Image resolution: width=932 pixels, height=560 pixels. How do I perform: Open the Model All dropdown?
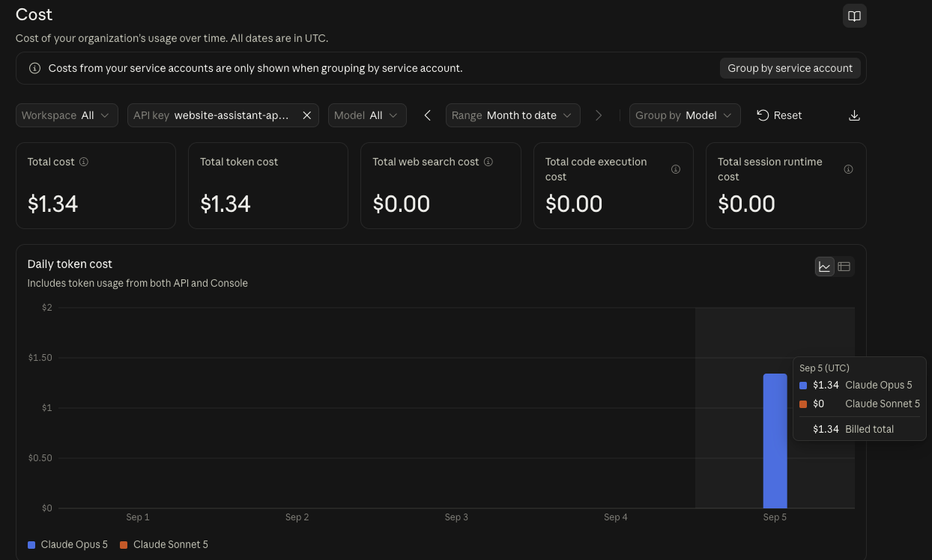click(367, 115)
